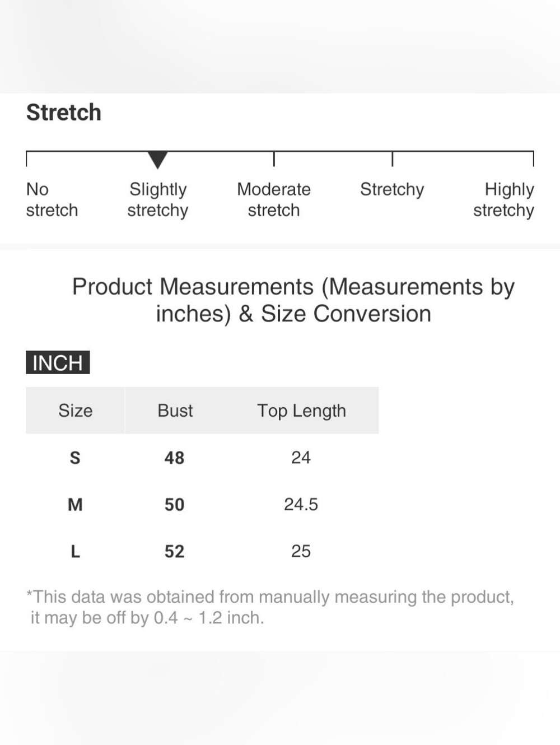This screenshot has width=560, height=745.
Task: Click top length value 24.5
Action: point(301,504)
